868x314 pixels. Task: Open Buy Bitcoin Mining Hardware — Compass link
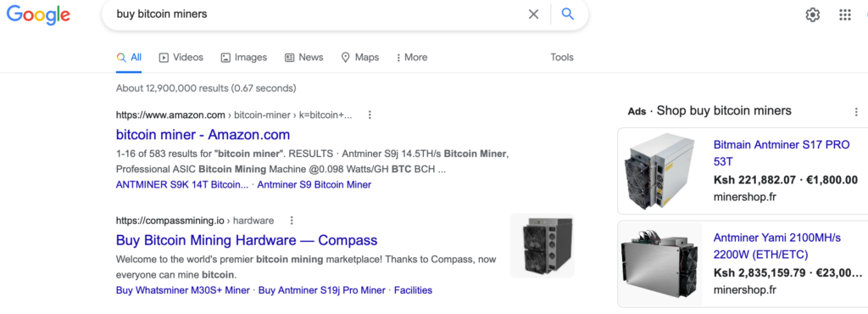(247, 240)
